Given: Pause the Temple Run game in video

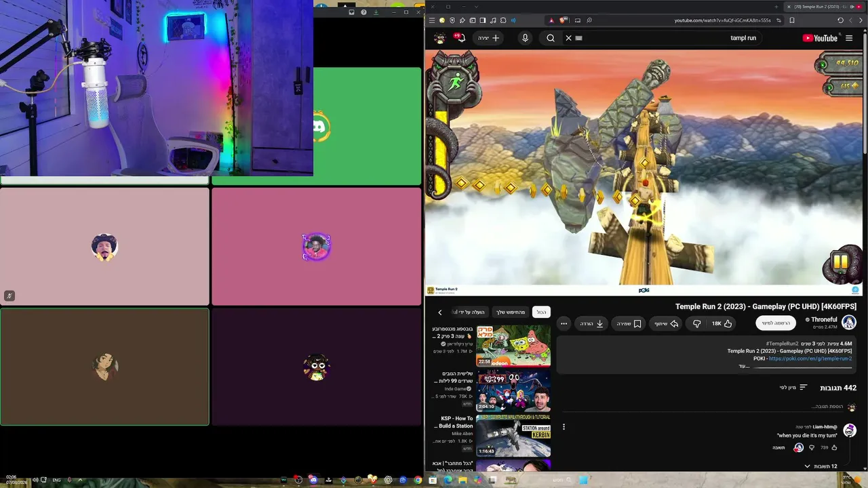Looking at the screenshot, I should click(x=841, y=262).
